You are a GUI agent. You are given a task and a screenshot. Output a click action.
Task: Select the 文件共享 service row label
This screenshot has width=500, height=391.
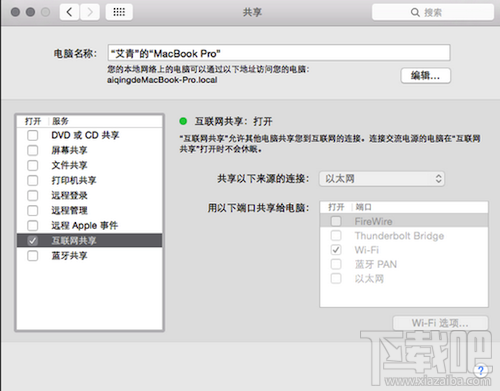coord(69,165)
